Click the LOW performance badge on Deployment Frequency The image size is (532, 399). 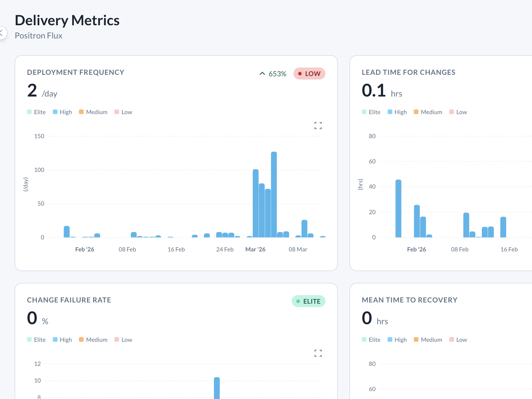pyautogui.click(x=309, y=73)
